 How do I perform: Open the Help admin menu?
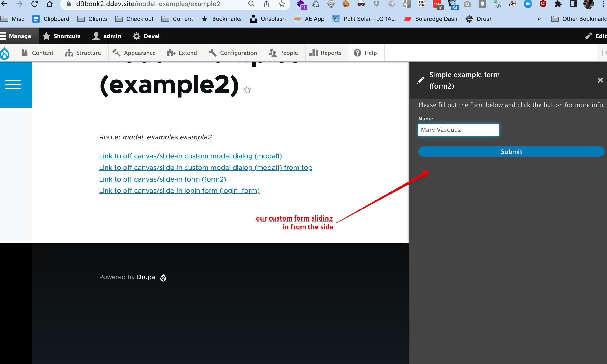tap(365, 53)
